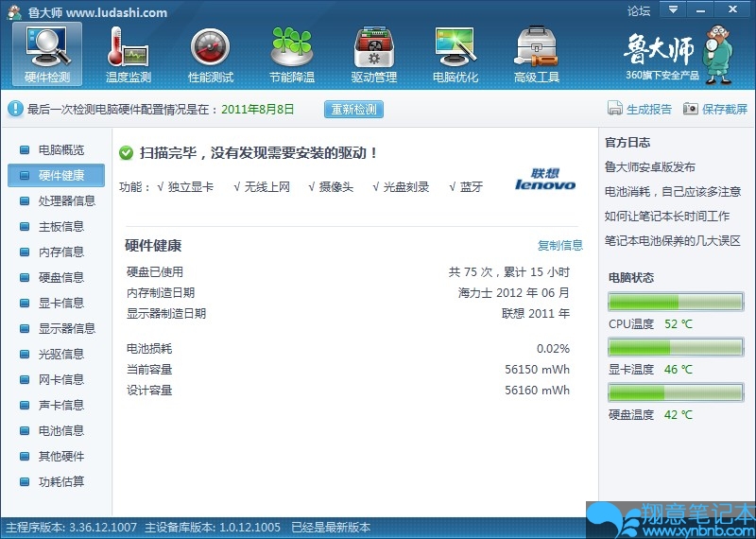
Task: Click 复制信息 to copy info
Action: 560,245
